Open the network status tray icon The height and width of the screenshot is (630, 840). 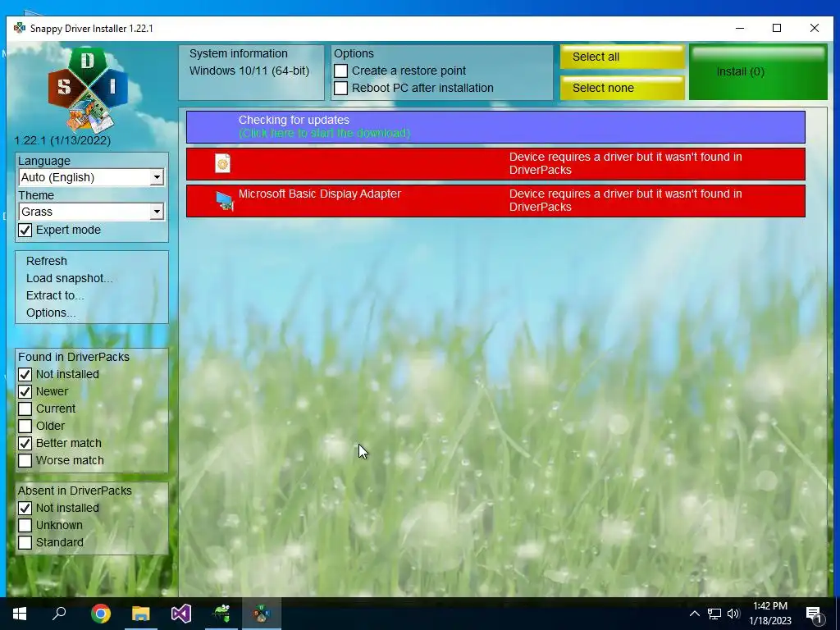(714, 614)
